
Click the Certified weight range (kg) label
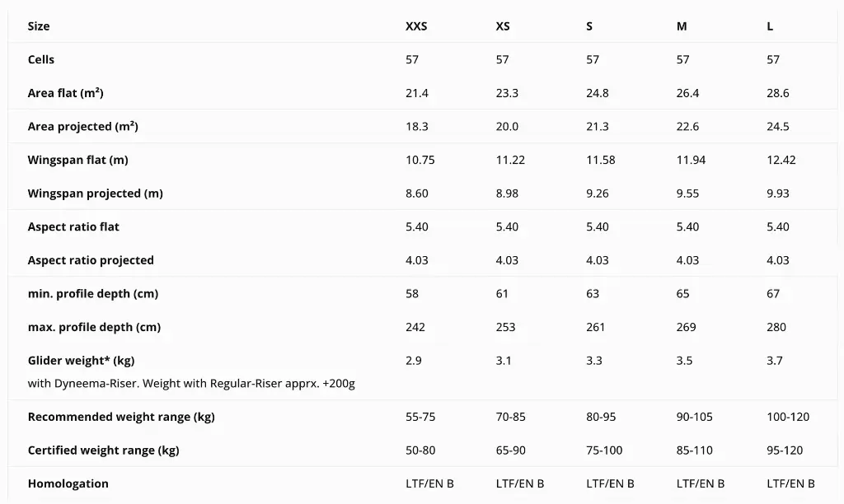click(104, 450)
